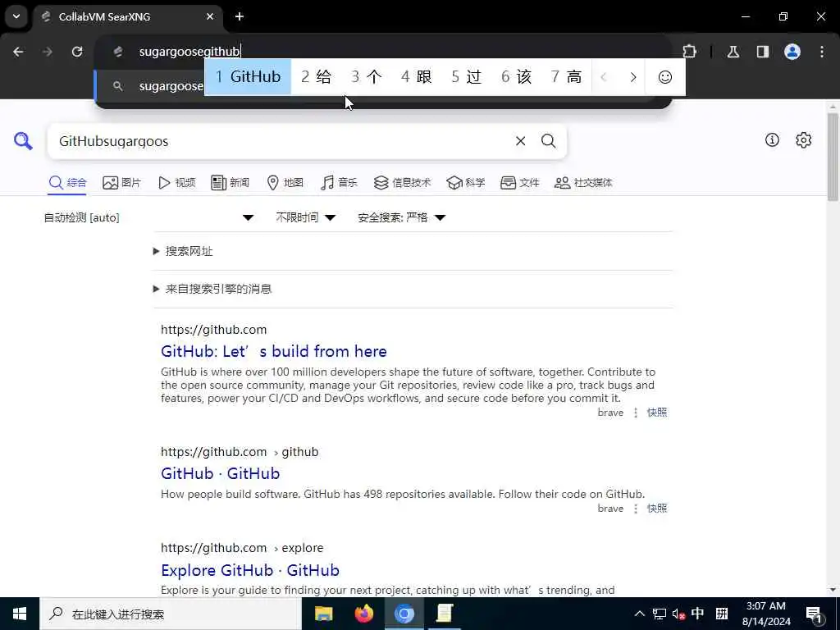Open the 安全搜索: 严格 safesearch dropdown
This screenshot has width=840, height=630.
[402, 217]
